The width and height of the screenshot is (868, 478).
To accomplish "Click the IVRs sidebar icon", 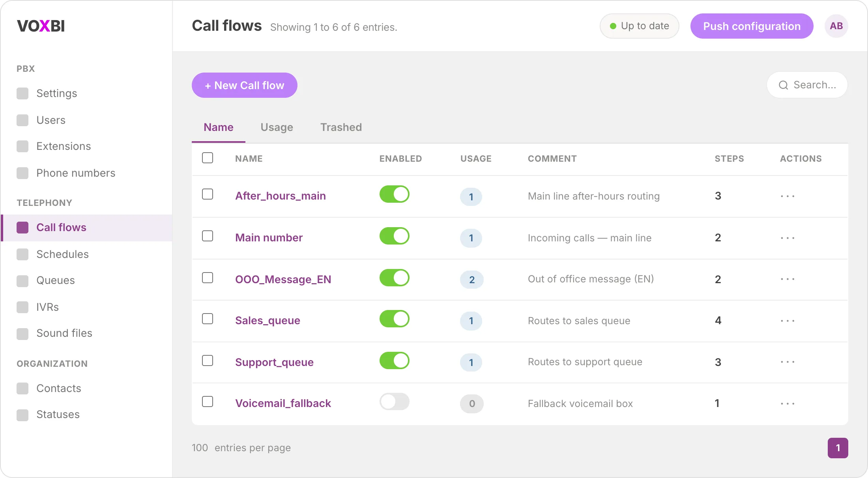I will (22, 307).
